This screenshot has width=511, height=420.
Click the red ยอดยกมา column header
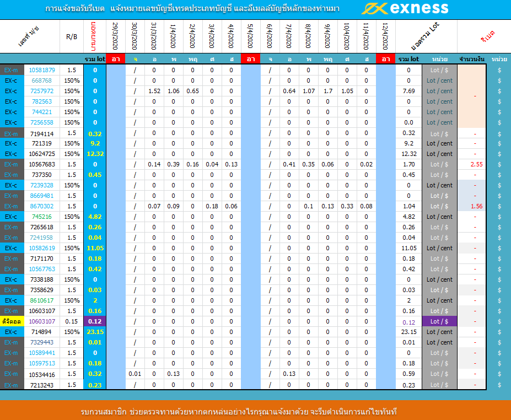point(94,36)
